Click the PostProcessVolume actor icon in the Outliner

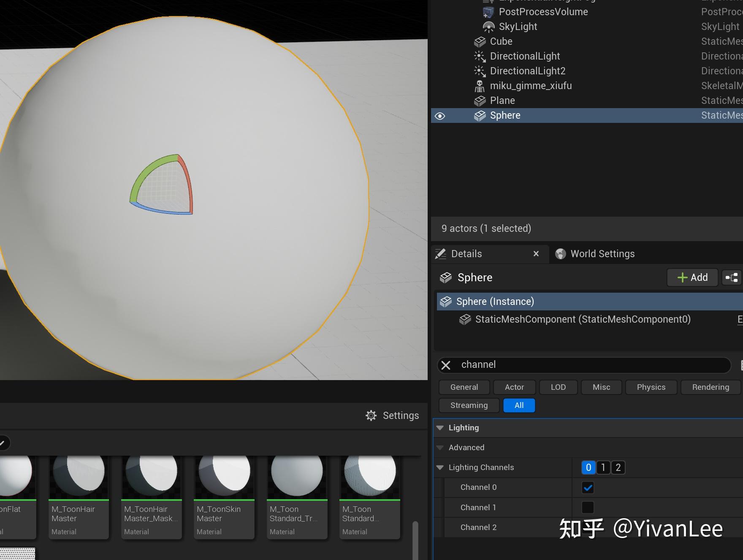[x=488, y=12]
